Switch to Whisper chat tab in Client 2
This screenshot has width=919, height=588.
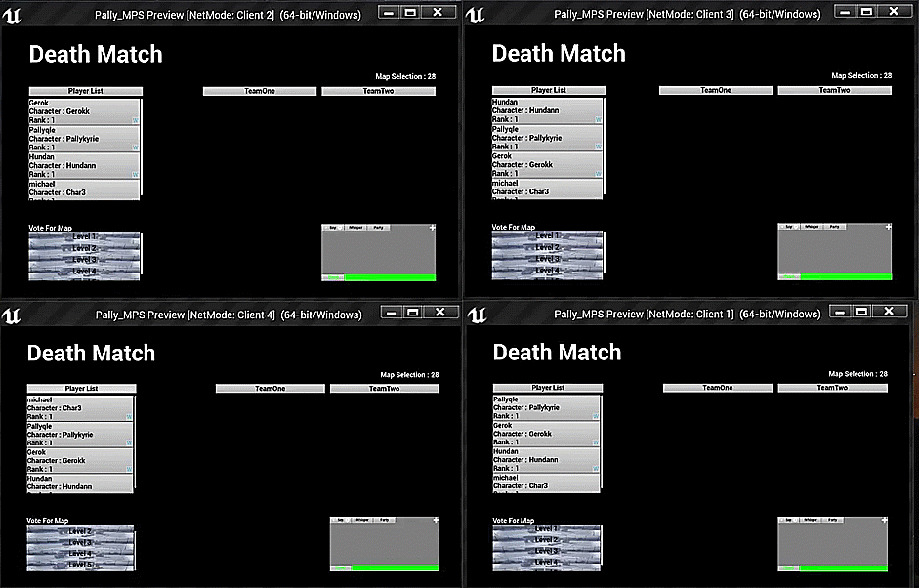[355, 227]
